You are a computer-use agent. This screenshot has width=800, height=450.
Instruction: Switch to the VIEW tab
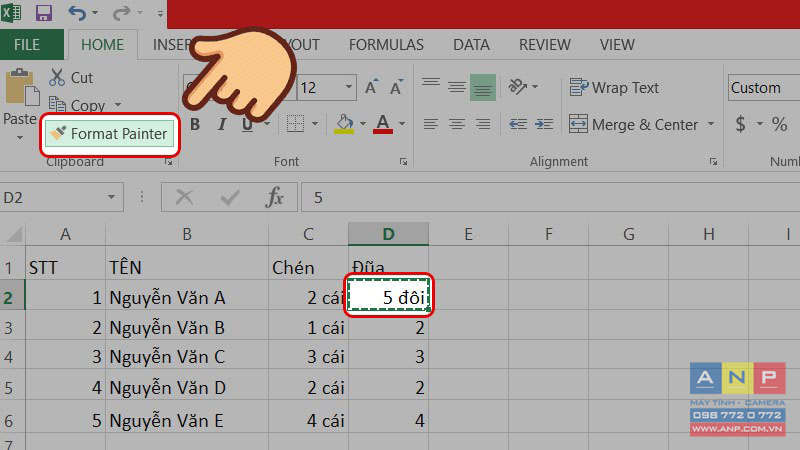tap(617, 44)
